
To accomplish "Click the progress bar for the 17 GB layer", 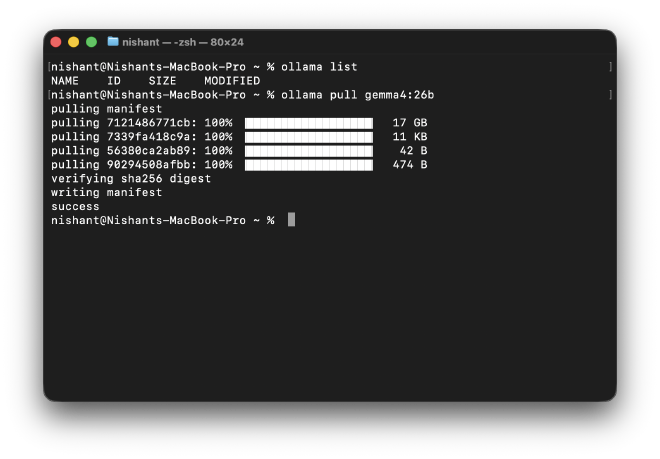I will click(309, 123).
